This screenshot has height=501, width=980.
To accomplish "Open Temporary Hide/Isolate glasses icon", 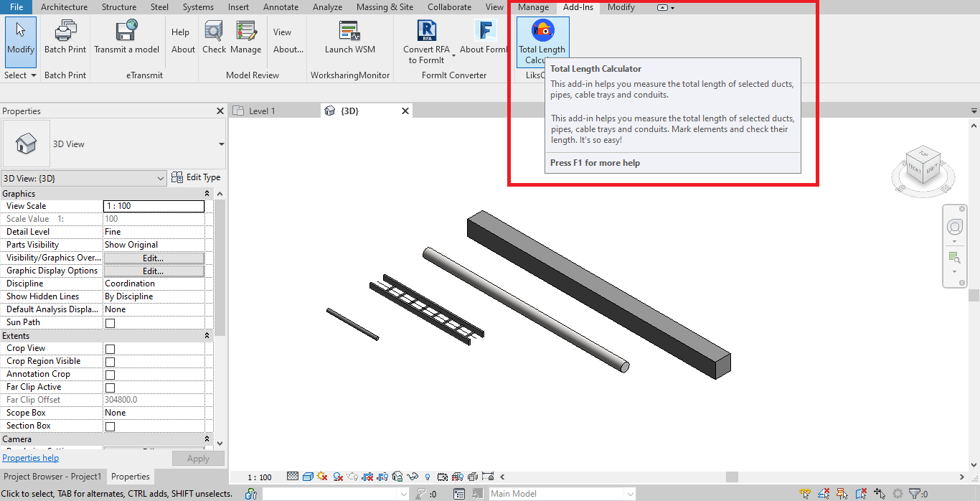I will (x=413, y=477).
